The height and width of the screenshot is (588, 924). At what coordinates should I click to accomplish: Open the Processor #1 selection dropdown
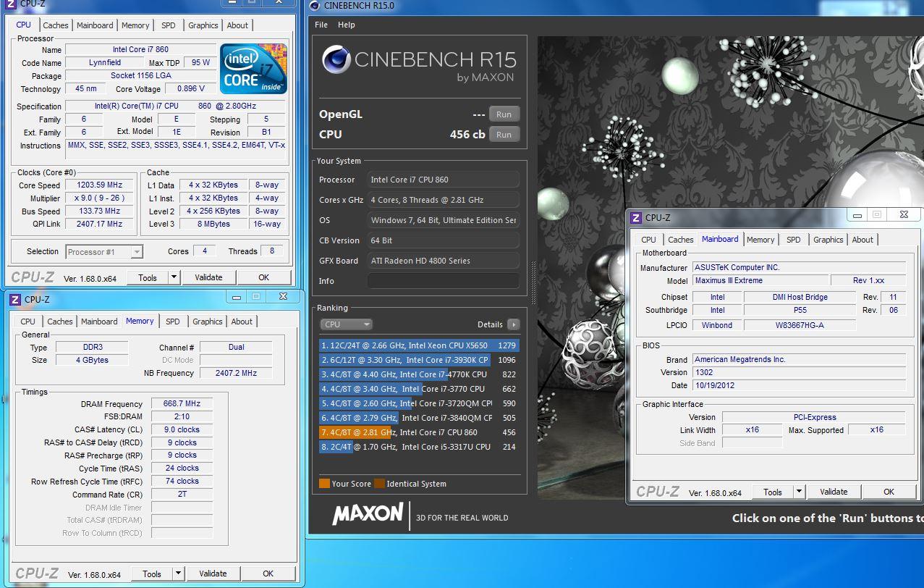click(x=104, y=252)
